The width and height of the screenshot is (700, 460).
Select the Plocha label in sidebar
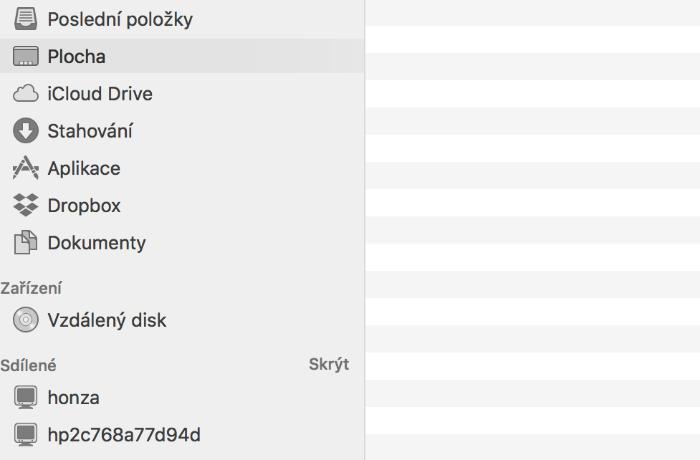pyautogui.click(x=76, y=56)
